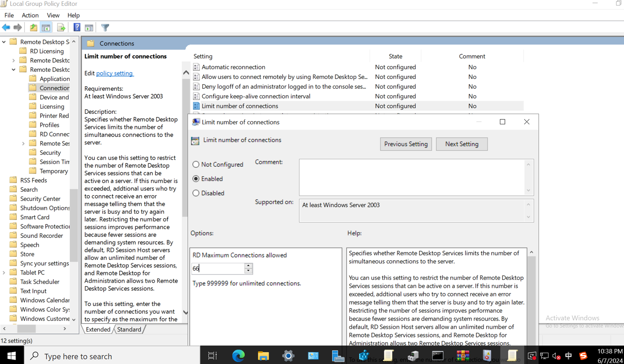Screen dimensions: 624x364
Task: Expand the Tablet PC tree node
Action: click(x=4, y=273)
